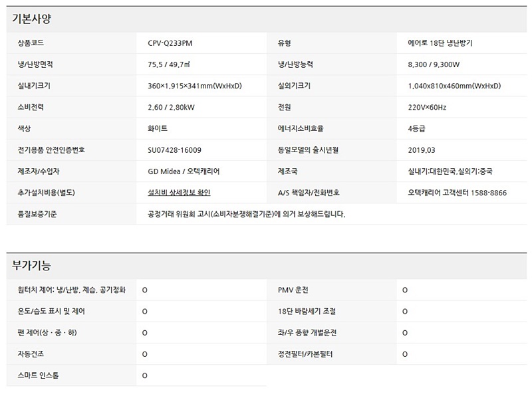Click the 전원 value 220V×60Hz
The height and width of the screenshot is (396, 532).
pos(427,107)
